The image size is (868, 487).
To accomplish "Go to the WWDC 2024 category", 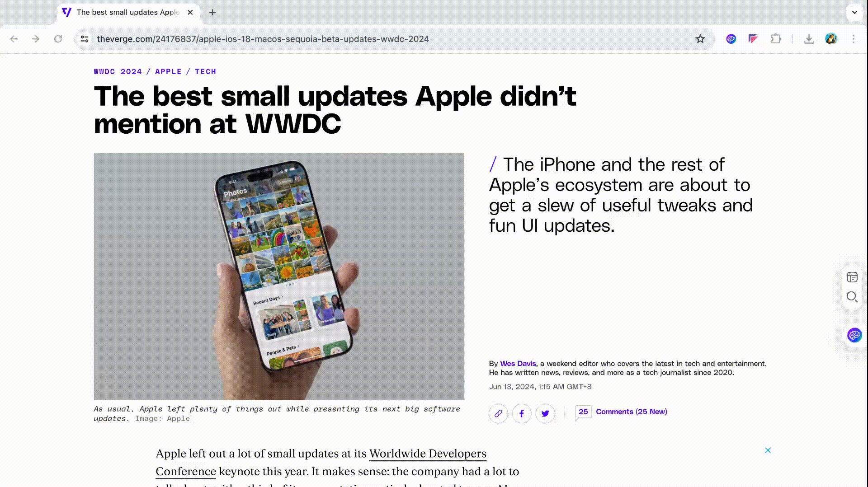I will tap(118, 71).
